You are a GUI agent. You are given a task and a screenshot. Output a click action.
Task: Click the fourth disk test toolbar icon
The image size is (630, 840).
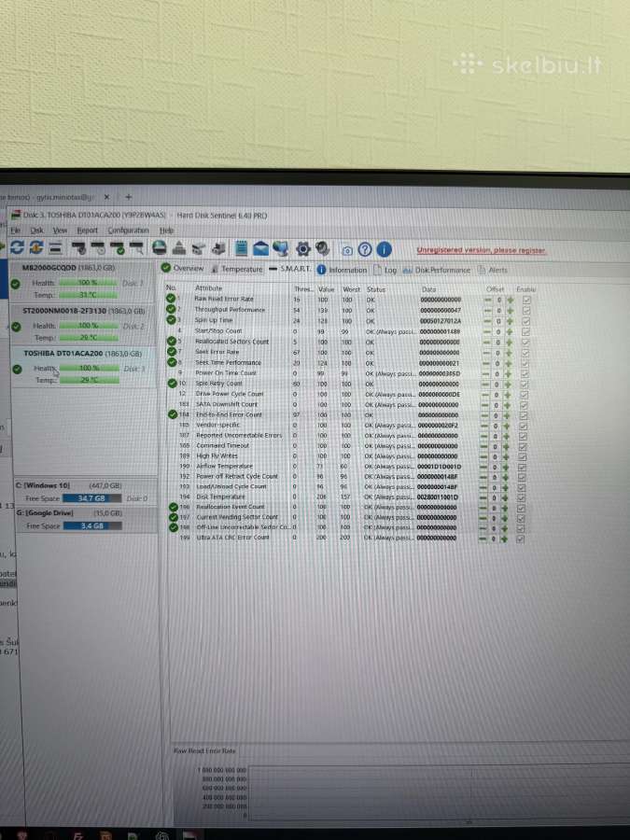(x=136, y=247)
